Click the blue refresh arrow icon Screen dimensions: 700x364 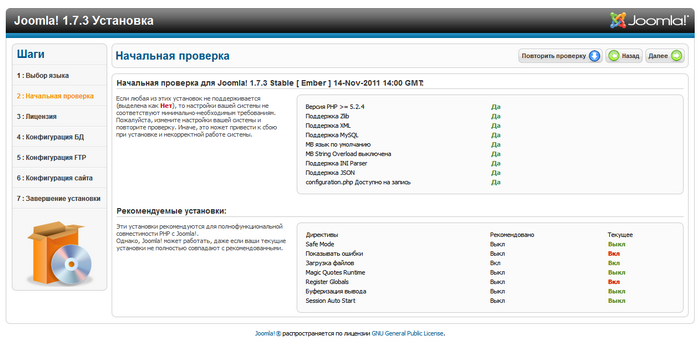[594, 56]
